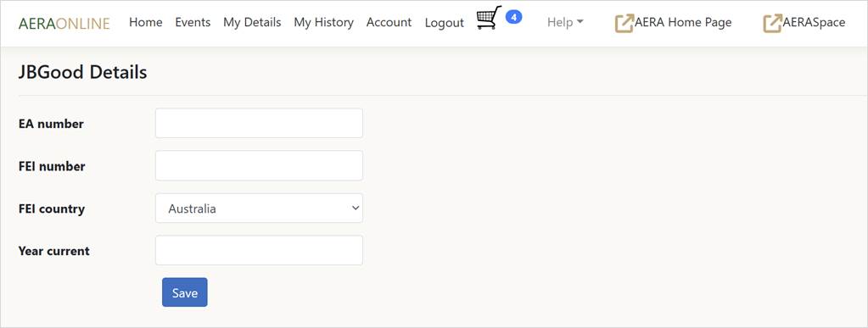Focus the FEI number input field
This screenshot has height=328, width=868.
pos(259,165)
